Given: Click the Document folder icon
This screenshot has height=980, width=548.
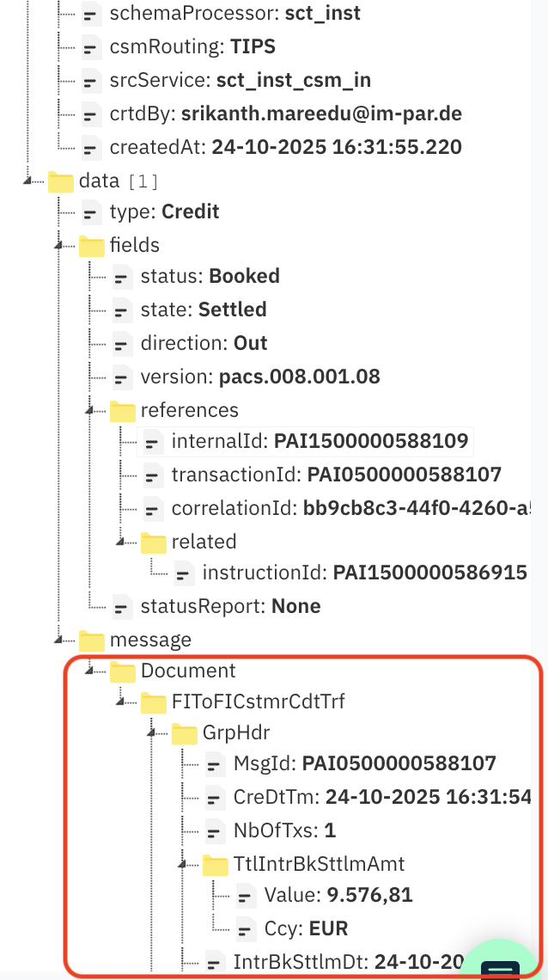Looking at the screenshot, I should click(x=122, y=671).
